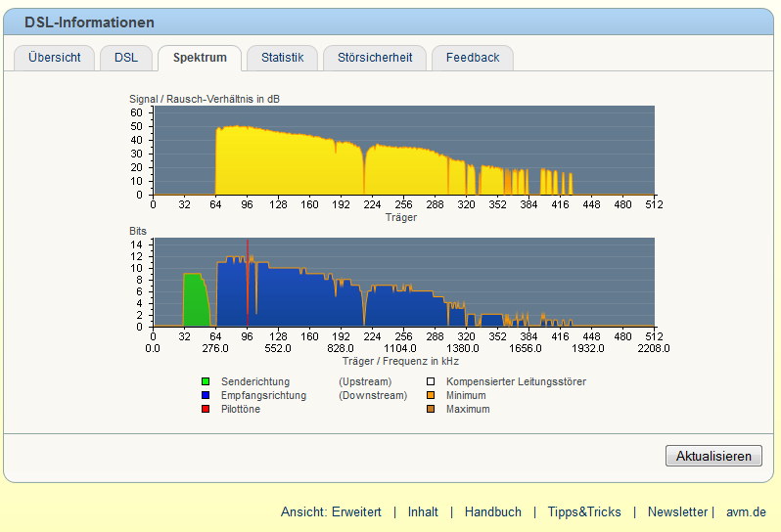Click the dark orange Maximum legend swatch
781x532 pixels.
[431, 409]
